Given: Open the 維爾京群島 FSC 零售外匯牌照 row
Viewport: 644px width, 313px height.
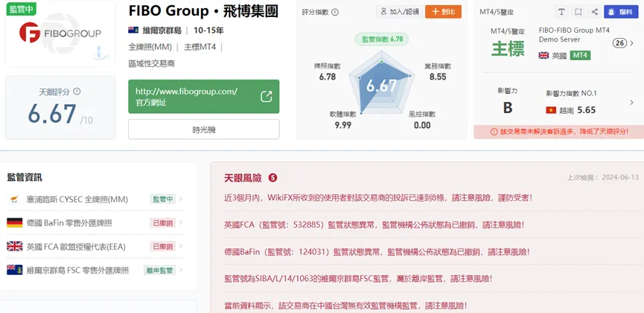Looking at the screenshot, I should click(x=95, y=270).
